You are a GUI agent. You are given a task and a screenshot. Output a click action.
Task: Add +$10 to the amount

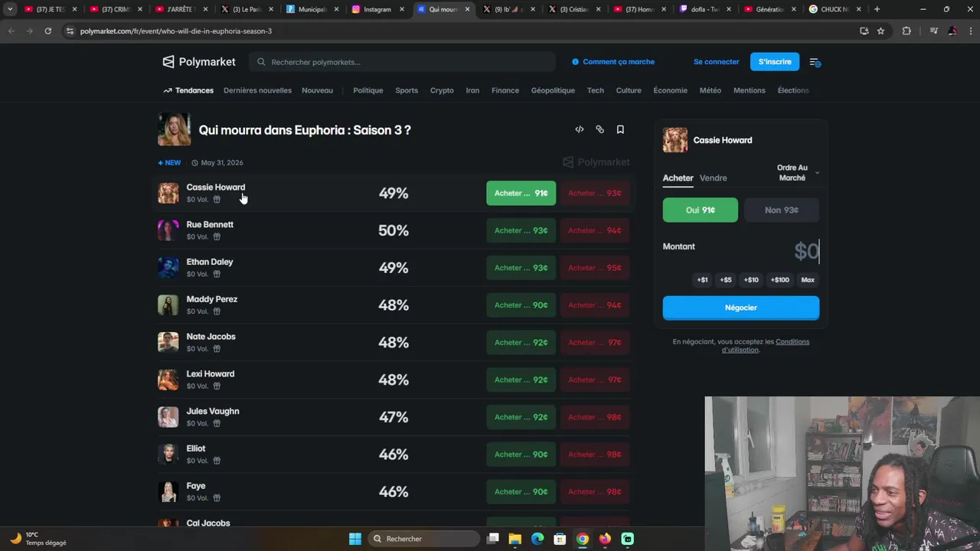tap(751, 280)
